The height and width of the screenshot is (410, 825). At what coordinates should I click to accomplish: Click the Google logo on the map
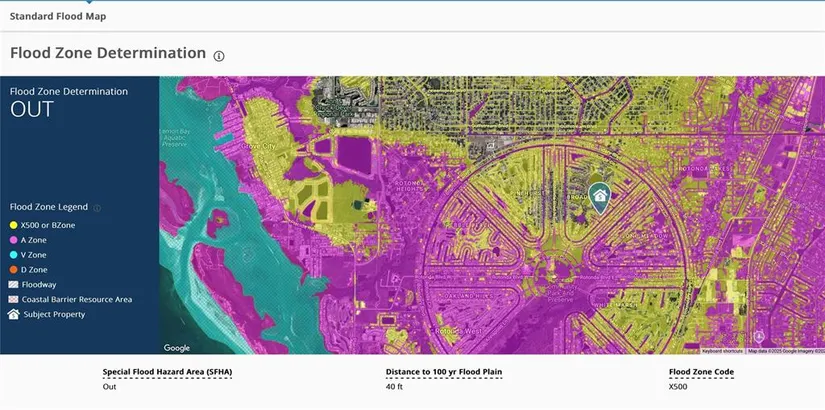click(x=177, y=348)
